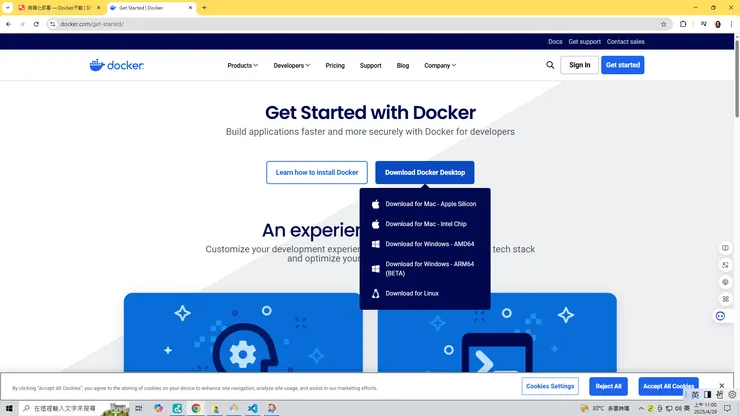
Task: Click the top book icon in right sidebar
Action: (725, 248)
